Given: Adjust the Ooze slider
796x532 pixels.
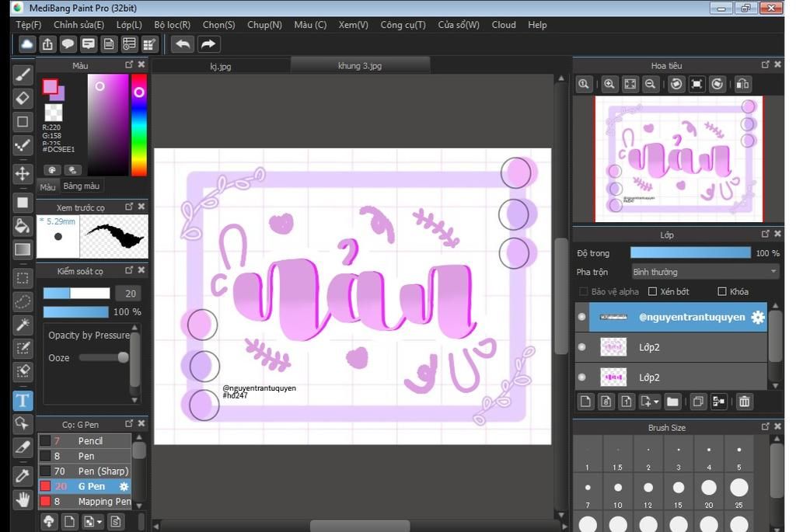Looking at the screenshot, I should tap(103, 357).
